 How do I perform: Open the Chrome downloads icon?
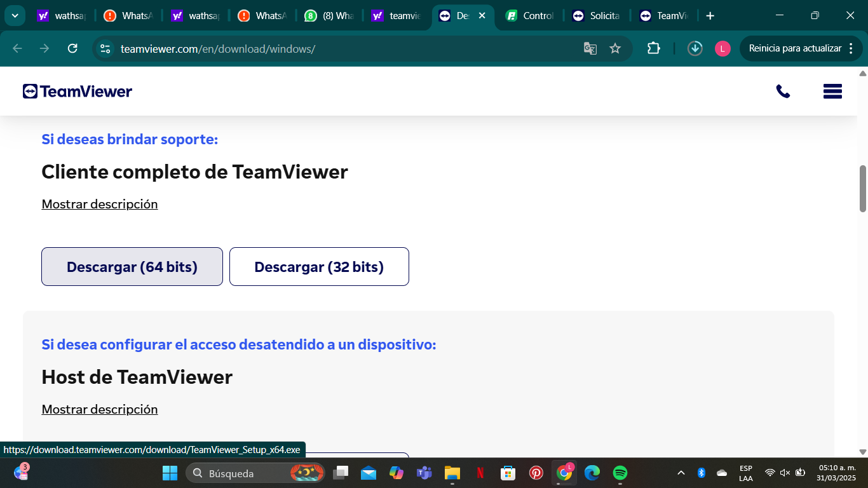695,48
